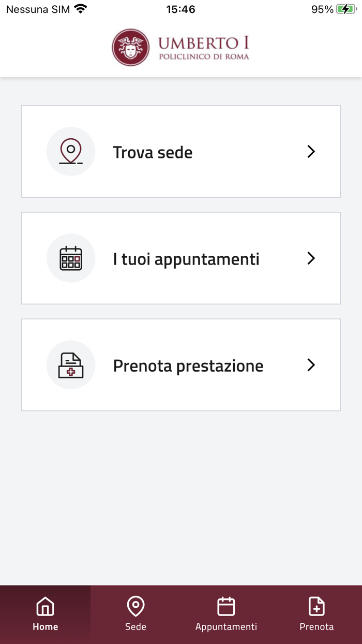Image resolution: width=362 pixels, height=644 pixels.
Task: Open the Appuntamenti calendar icon
Action: [226, 606]
